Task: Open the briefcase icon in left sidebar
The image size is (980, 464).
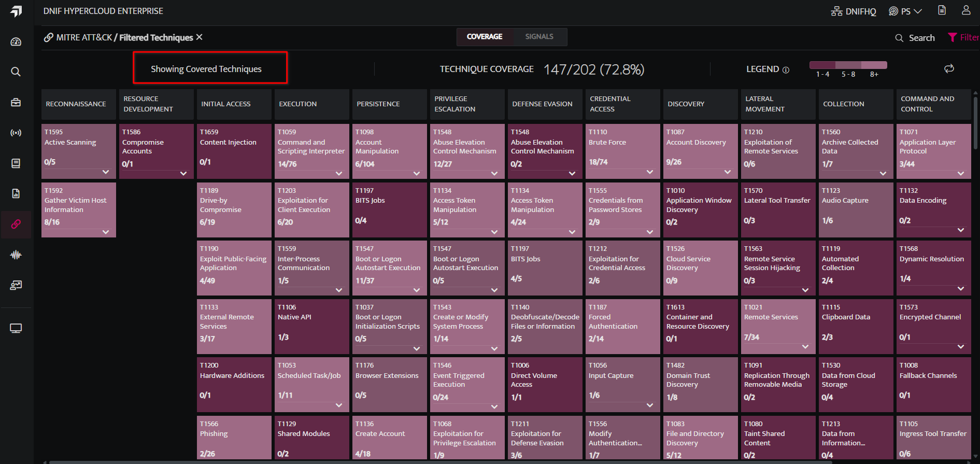Action: (16, 102)
